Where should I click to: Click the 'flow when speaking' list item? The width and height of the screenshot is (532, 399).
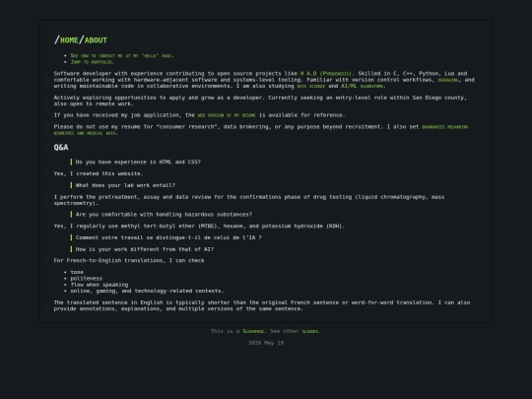(100, 285)
